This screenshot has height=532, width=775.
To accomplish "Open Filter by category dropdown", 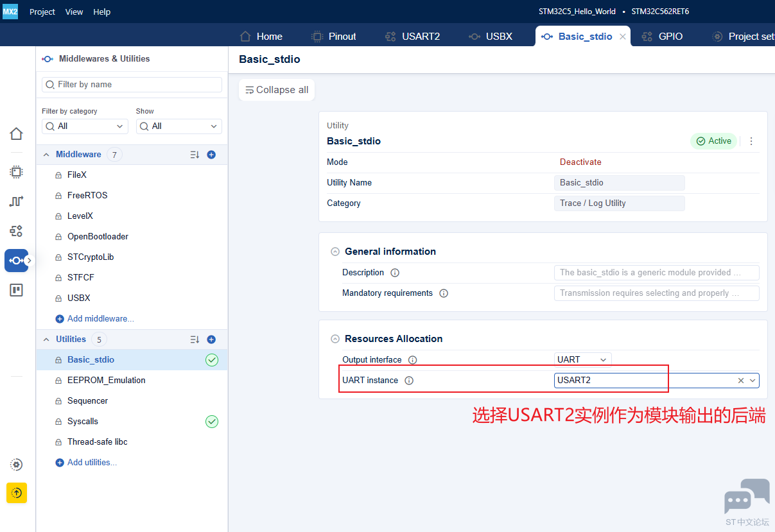I will (85, 126).
